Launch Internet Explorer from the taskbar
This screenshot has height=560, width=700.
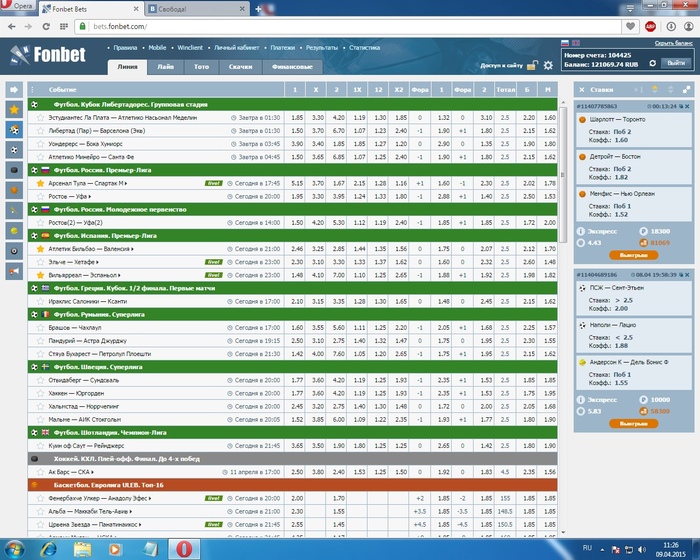(49, 549)
